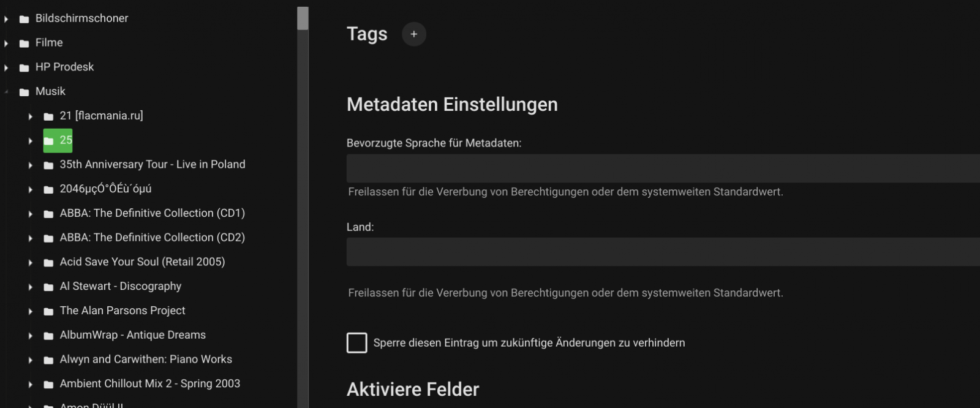
Task: Select the AlbumWrap - Antique Dreams folder
Action: (x=132, y=335)
